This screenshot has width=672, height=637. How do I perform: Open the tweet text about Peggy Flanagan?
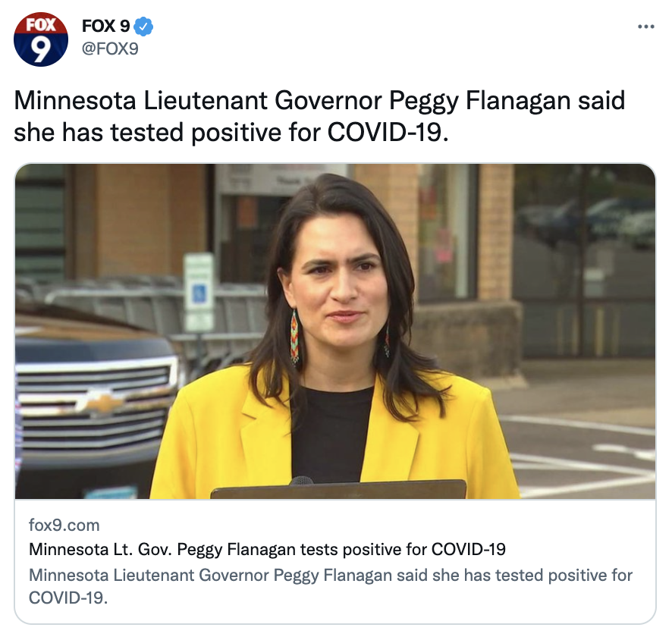coord(319,116)
